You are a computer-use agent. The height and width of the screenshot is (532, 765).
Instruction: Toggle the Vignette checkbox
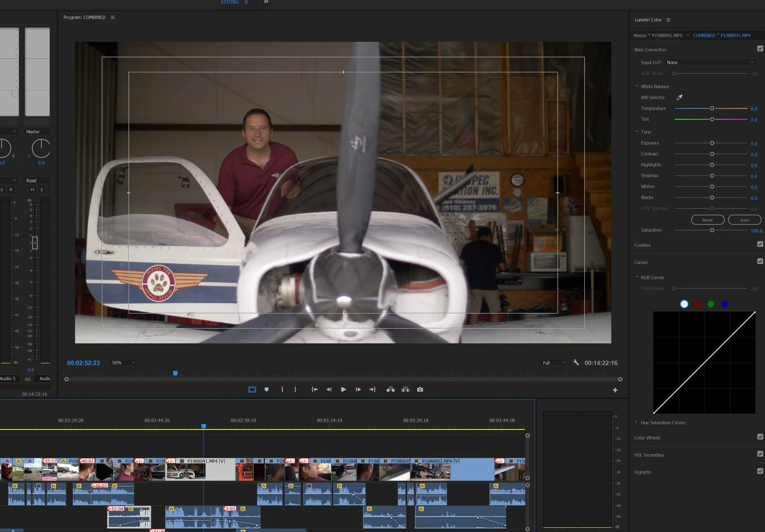click(760, 471)
